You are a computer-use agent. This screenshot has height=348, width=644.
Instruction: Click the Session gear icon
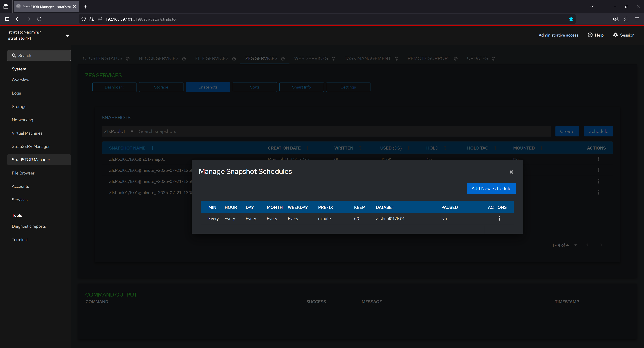(615, 35)
